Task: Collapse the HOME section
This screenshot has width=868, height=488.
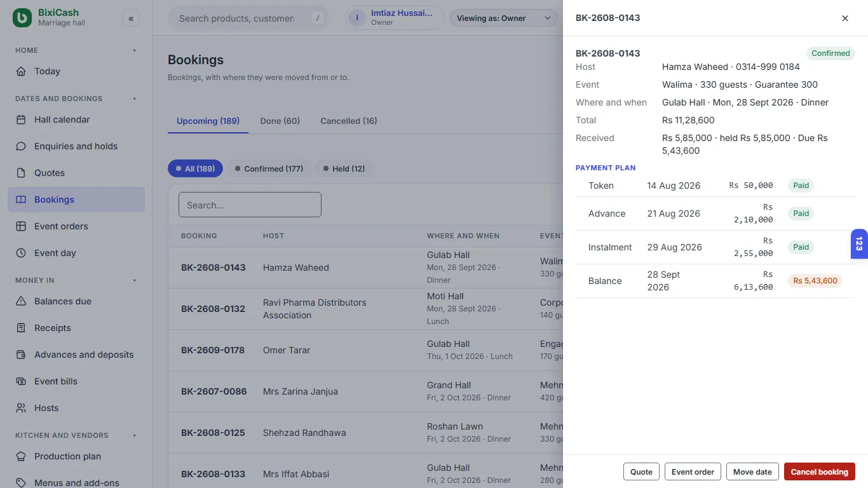Action: click(x=134, y=50)
